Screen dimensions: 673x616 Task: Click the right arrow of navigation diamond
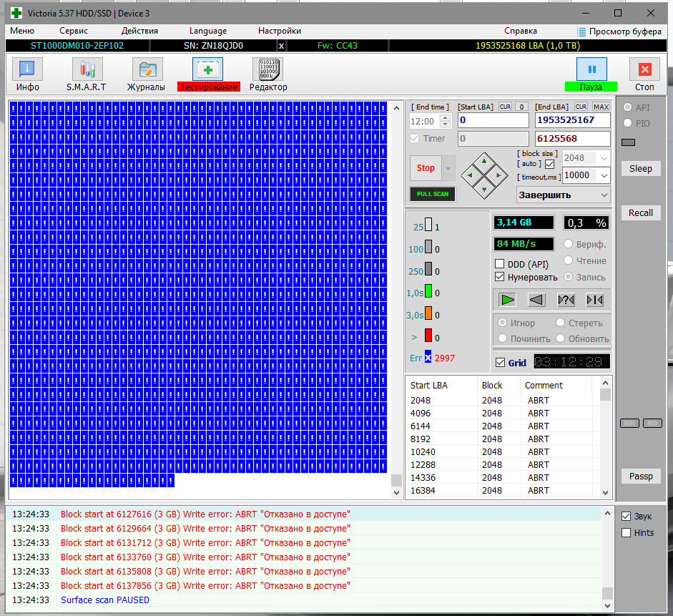point(498,175)
